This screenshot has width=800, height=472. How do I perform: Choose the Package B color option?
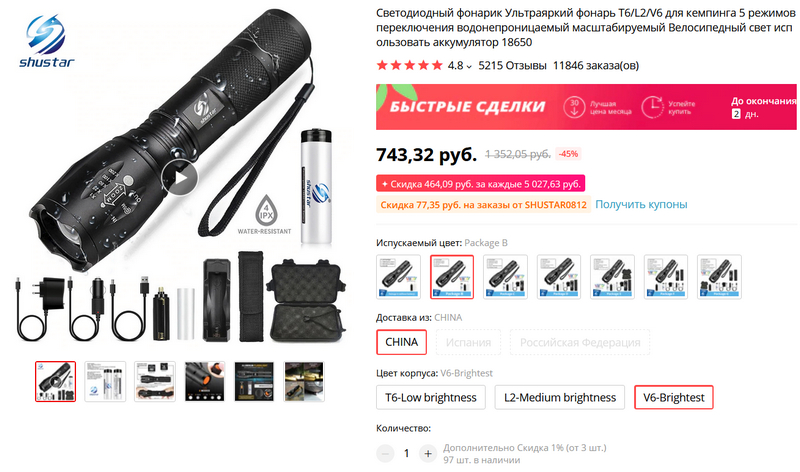pos(452,277)
